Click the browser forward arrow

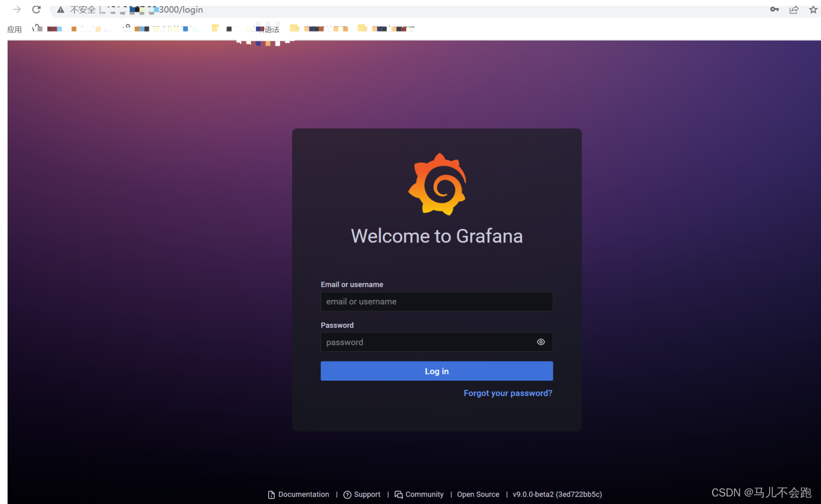pos(17,9)
